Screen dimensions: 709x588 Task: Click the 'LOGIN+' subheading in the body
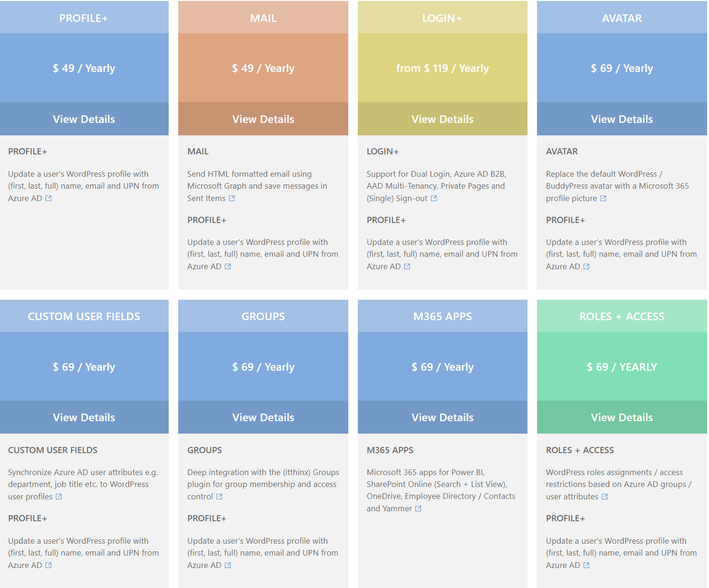point(383,152)
